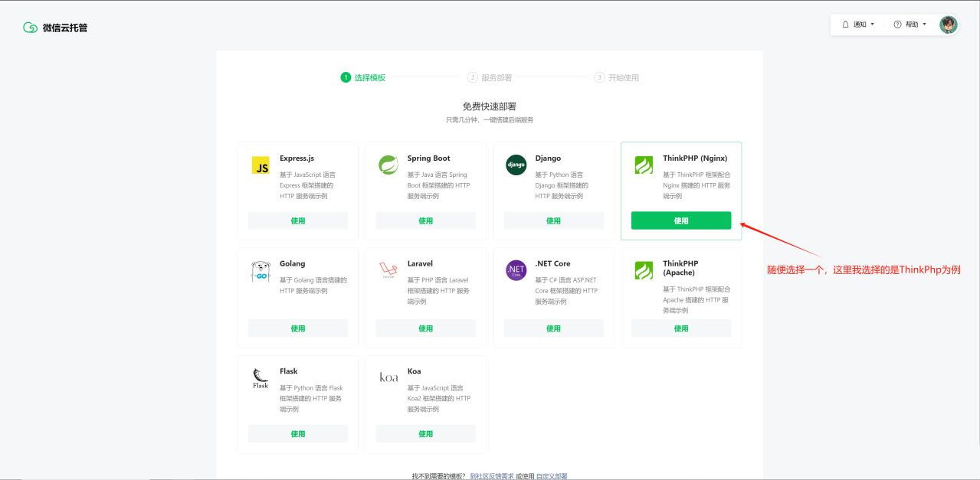Open the 到社区反馈需求 link
The image size is (980, 480).
(491, 476)
